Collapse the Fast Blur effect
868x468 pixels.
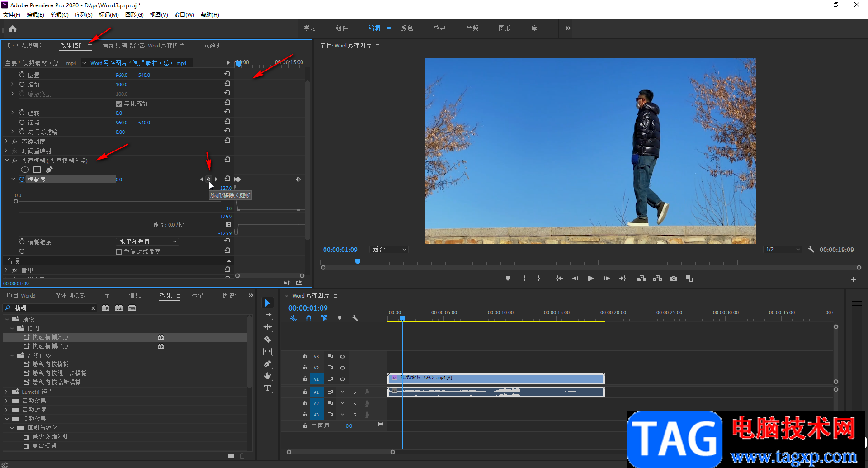[7, 161]
